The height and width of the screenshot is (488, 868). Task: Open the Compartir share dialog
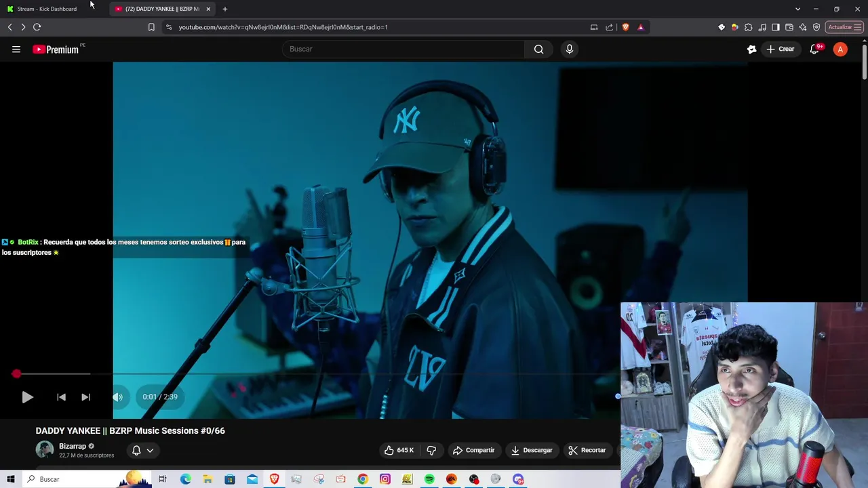point(473,450)
